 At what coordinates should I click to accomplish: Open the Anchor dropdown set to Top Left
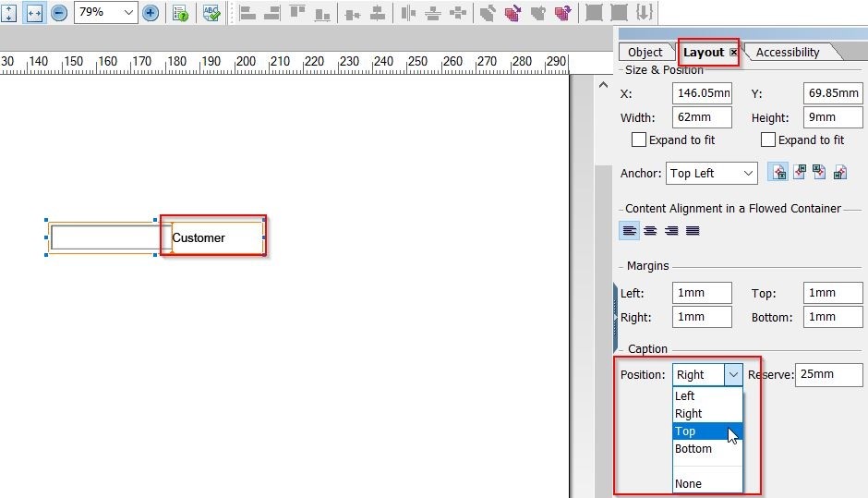click(x=711, y=174)
